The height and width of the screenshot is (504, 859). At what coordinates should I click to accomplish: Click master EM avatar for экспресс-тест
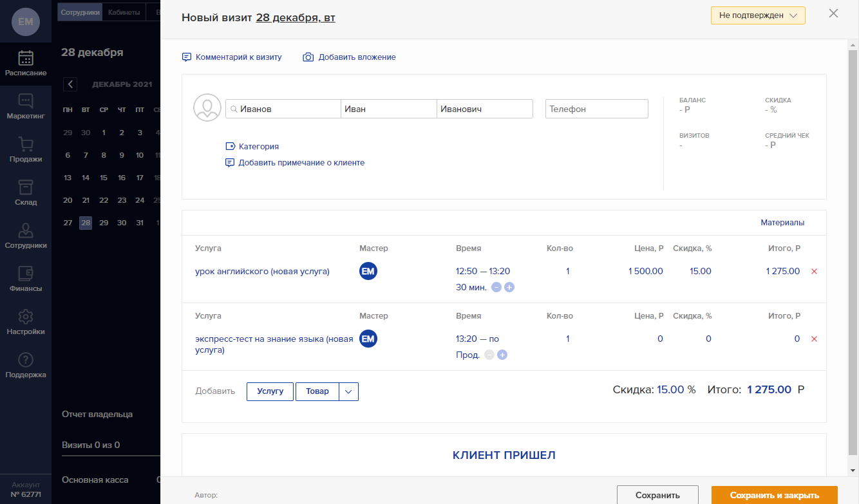pos(368,339)
